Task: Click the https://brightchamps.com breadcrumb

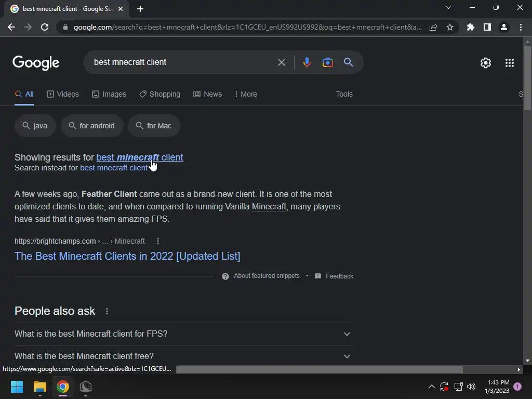Action: pos(55,241)
